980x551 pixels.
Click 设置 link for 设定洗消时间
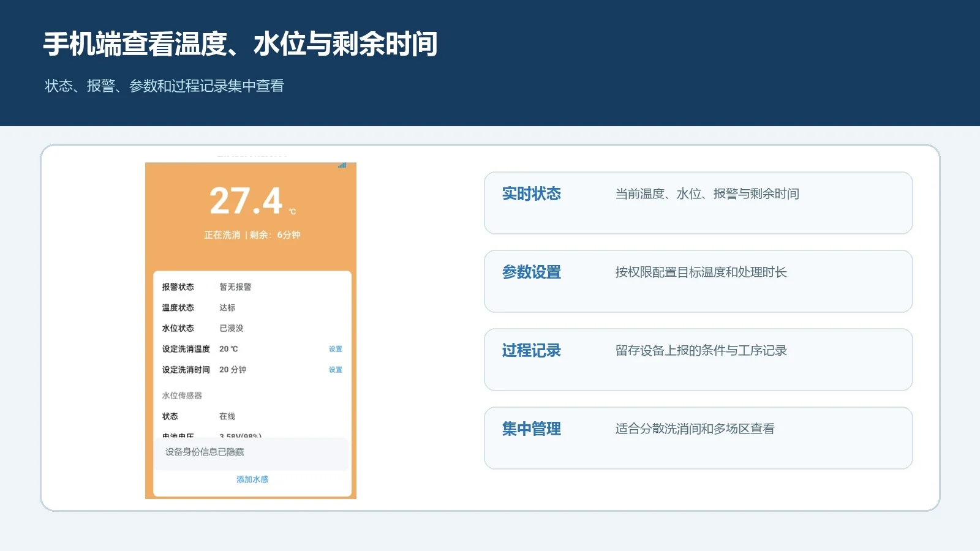point(336,370)
